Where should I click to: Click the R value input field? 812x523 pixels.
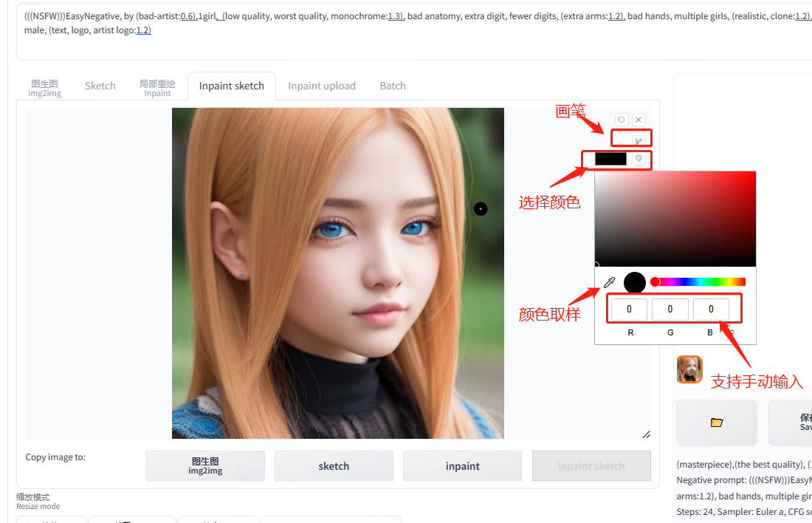[x=629, y=310]
